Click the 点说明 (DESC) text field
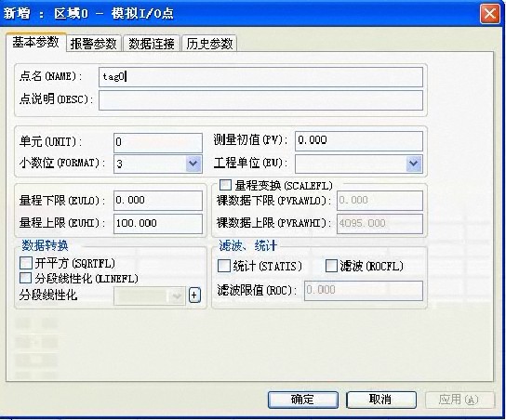The height and width of the screenshot is (420, 506). click(x=260, y=100)
